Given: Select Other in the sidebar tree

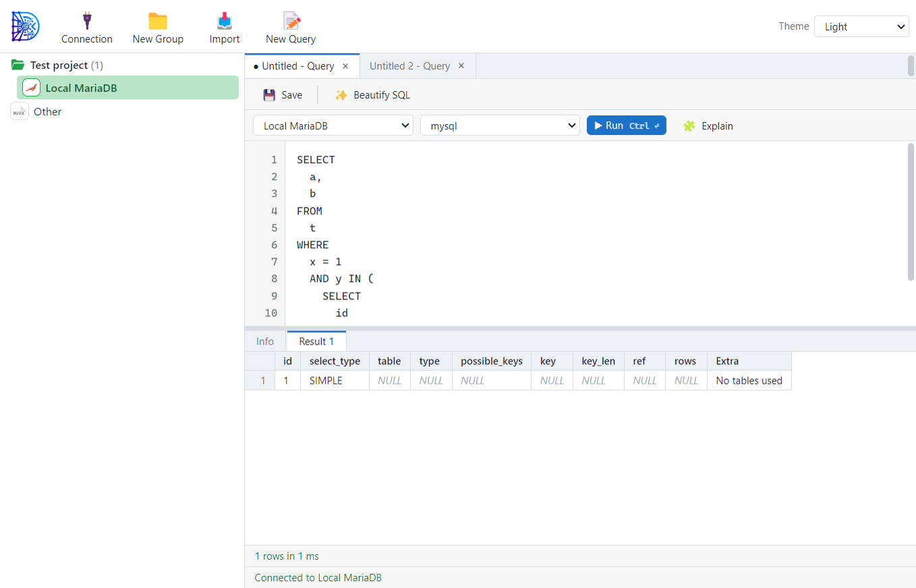Looking at the screenshot, I should coord(47,111).
